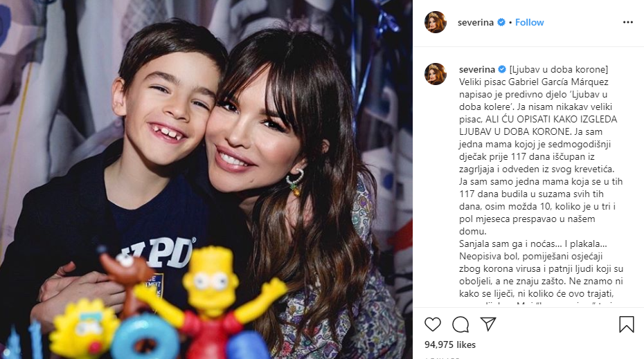Click the avatar next to the caption
This screenshot has height=359, width=644.
pyautogui.click(x=436, y=74)
